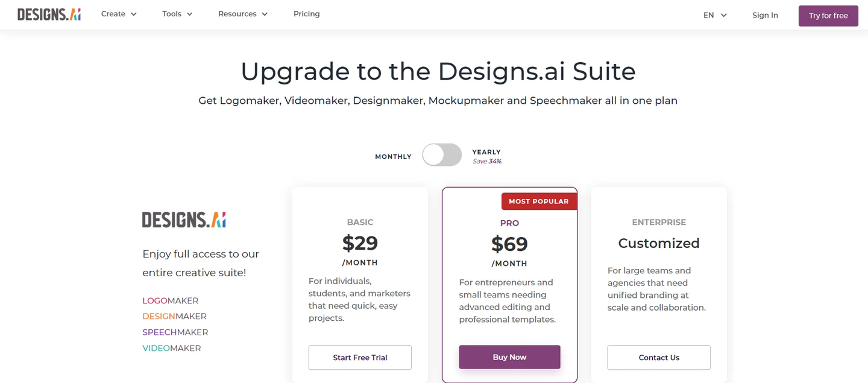The image size is (868, 383).
Task: Expand the Create dropdown menu
Action: [119, 14]
